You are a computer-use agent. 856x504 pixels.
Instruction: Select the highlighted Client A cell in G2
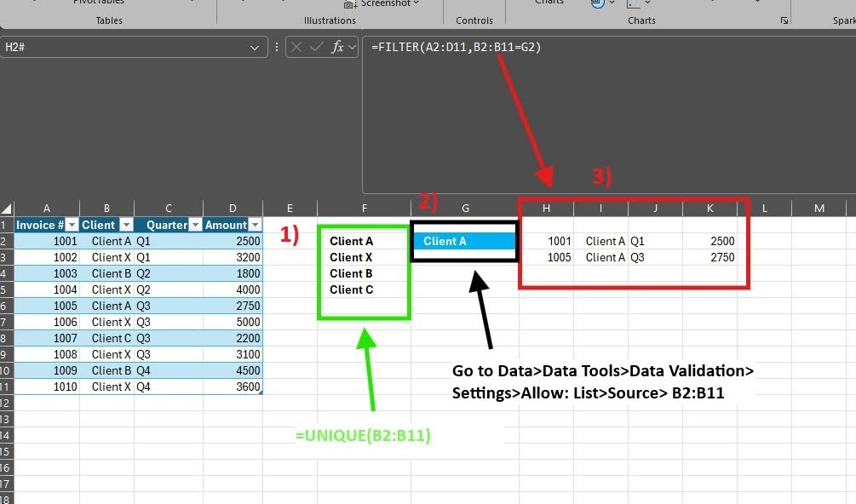465,241
